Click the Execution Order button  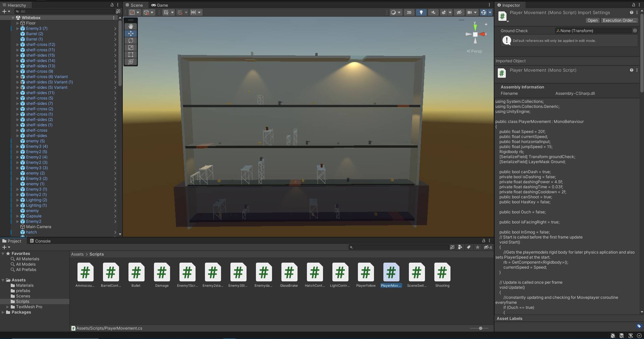pyautogui.click(x=619, y=20)
